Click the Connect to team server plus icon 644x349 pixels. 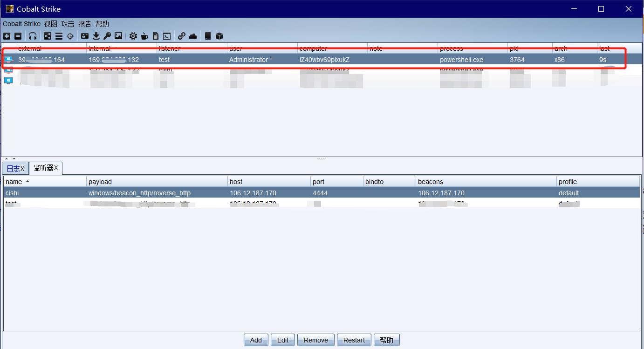(7, 36)
